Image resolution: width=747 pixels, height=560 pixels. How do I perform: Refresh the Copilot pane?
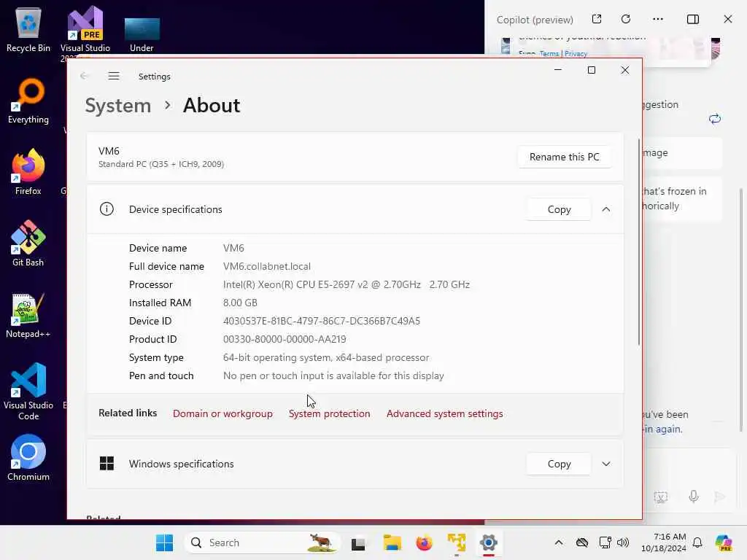pyautogui.click(x=626, y=19)
